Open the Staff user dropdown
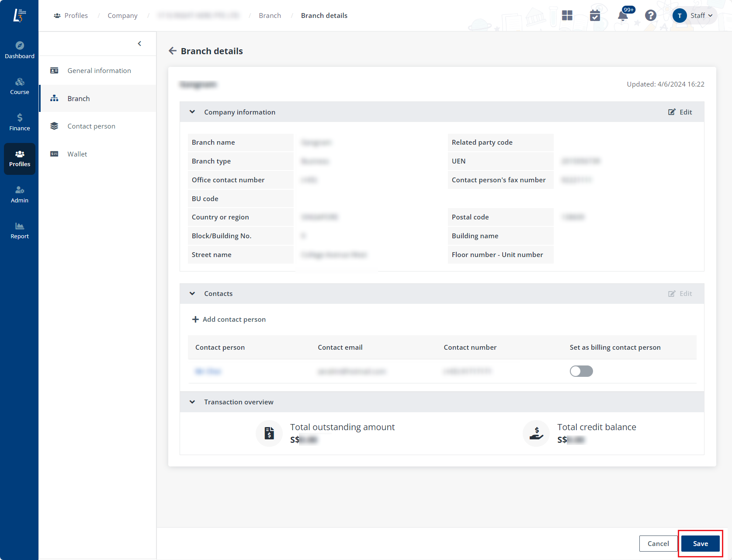 [694, 16]
